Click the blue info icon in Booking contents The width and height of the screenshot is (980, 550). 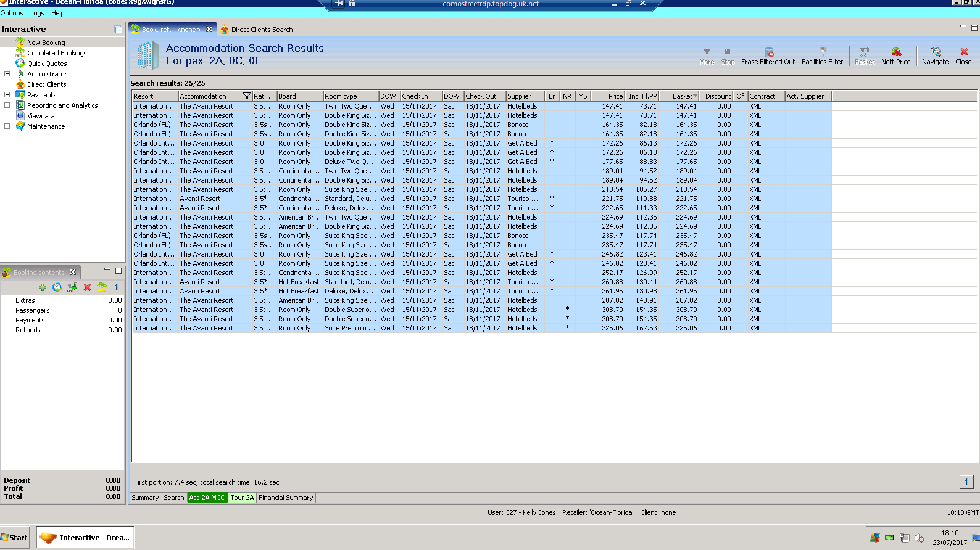(116, 287)
